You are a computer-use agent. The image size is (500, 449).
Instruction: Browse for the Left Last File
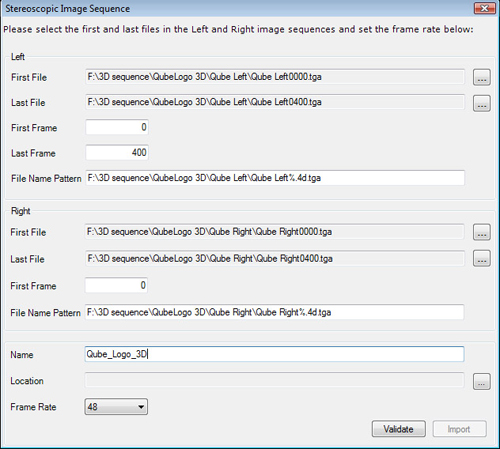(482, 103)
